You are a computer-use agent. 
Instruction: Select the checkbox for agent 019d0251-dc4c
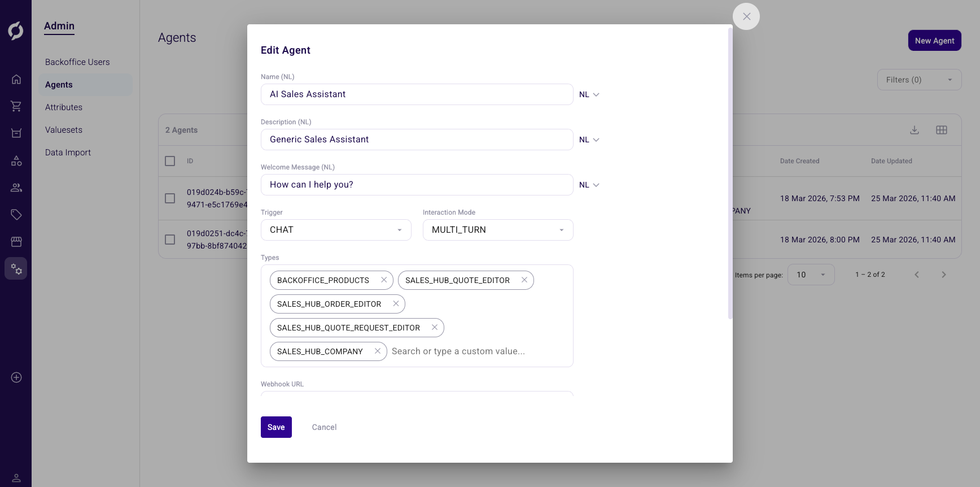click(x=170, y=240)
